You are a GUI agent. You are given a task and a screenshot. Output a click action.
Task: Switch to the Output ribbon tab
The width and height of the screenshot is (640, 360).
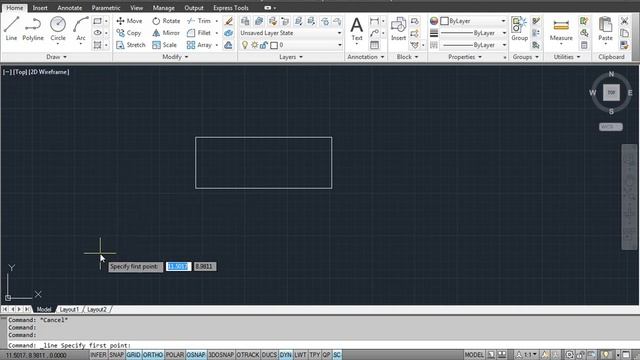click(194, 8)
